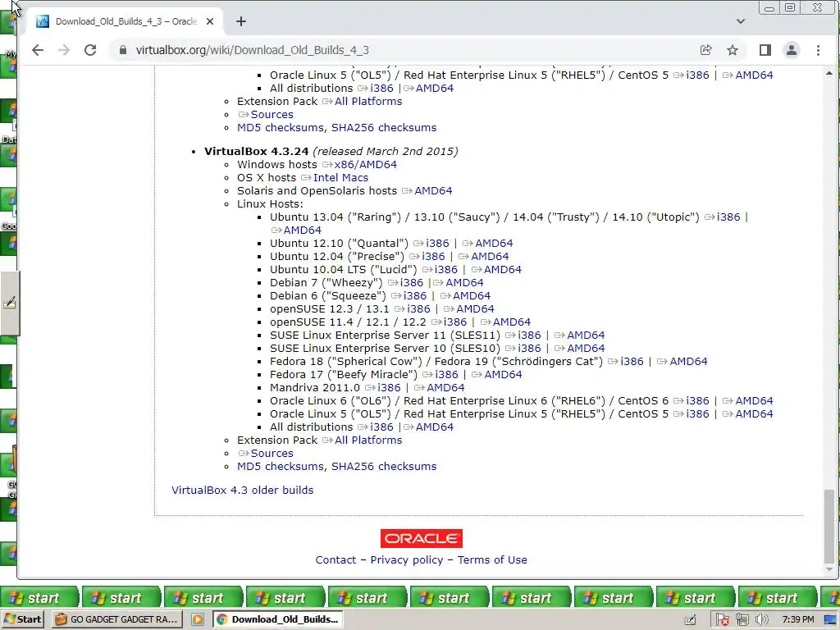Open a new browser tab
The width and height of the screenshot is (840, 630).
pos(241,21)
